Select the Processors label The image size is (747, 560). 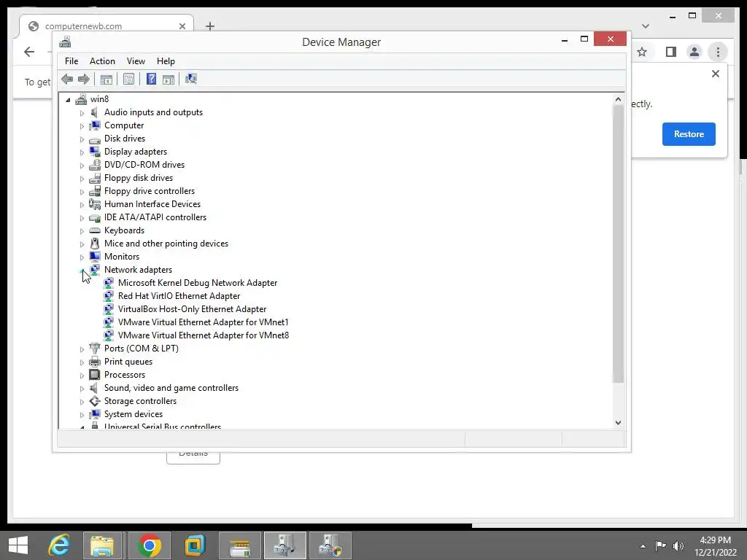[125, 375]
